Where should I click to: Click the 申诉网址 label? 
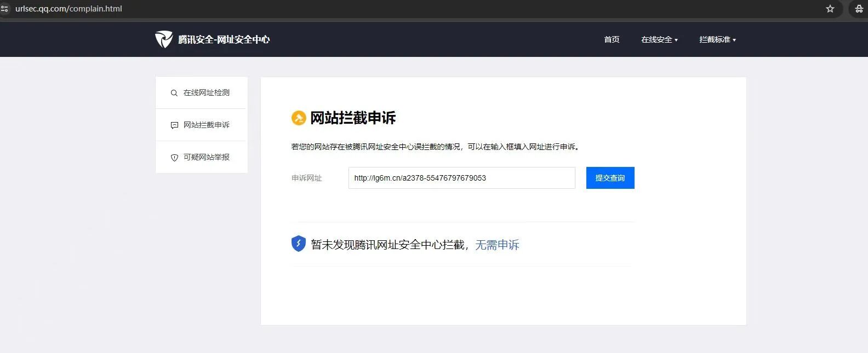pos(307,178)
